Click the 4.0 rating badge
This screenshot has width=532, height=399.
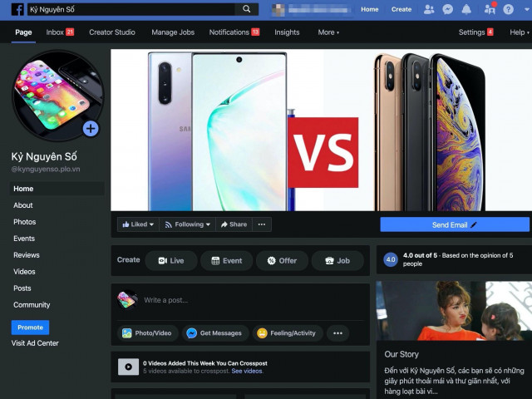[391, 259]
